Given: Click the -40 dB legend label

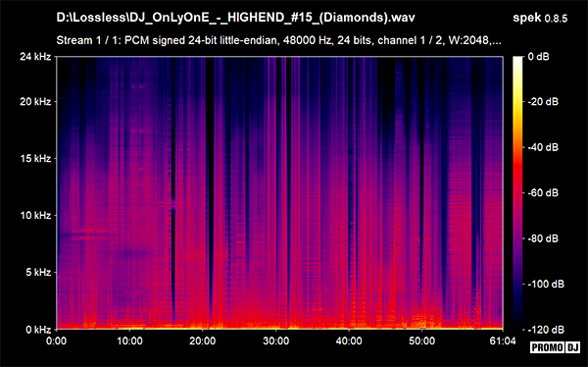Looking at the screenshot, I should (543, 147).
